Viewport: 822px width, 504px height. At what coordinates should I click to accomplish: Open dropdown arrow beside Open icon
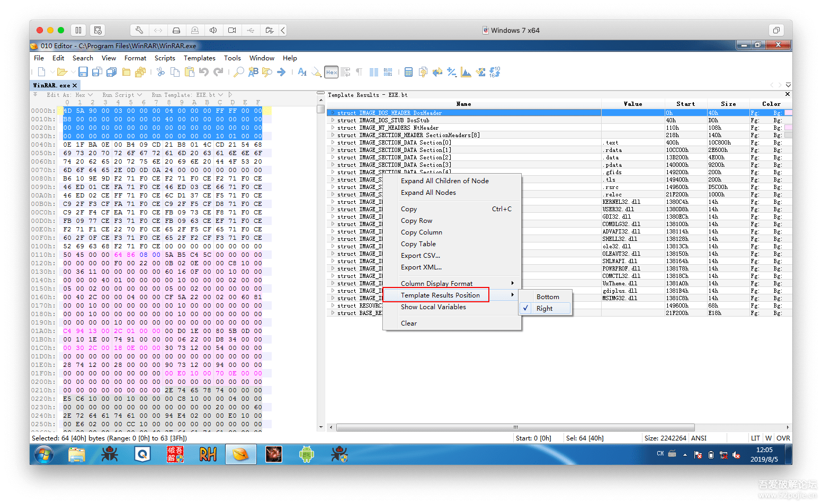coord(73,72)
